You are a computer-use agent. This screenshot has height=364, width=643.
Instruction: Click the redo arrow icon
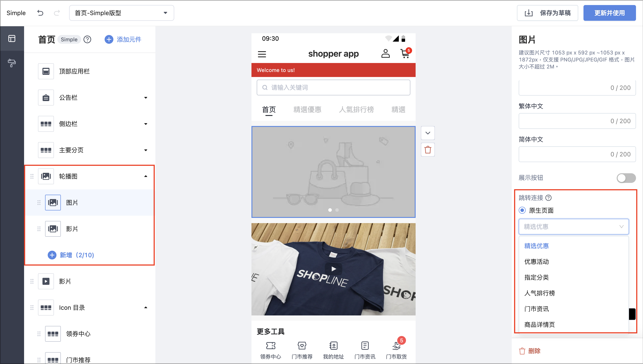[57, 13]
